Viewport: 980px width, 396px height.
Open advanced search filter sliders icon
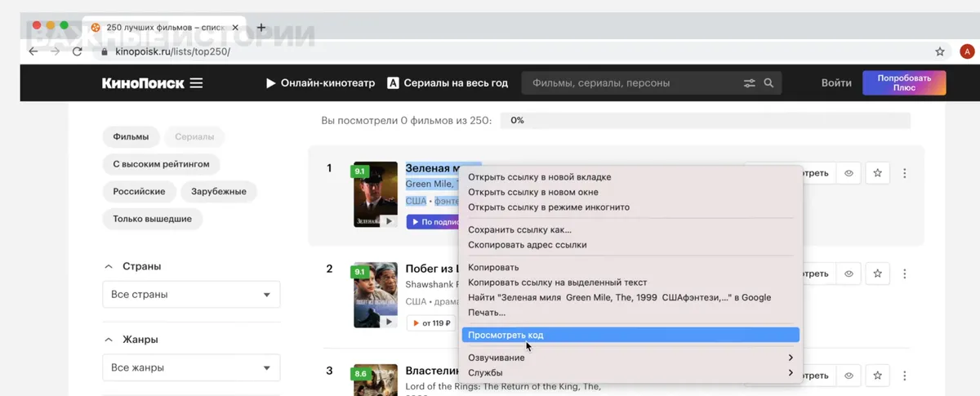click(x=749, y=83)
